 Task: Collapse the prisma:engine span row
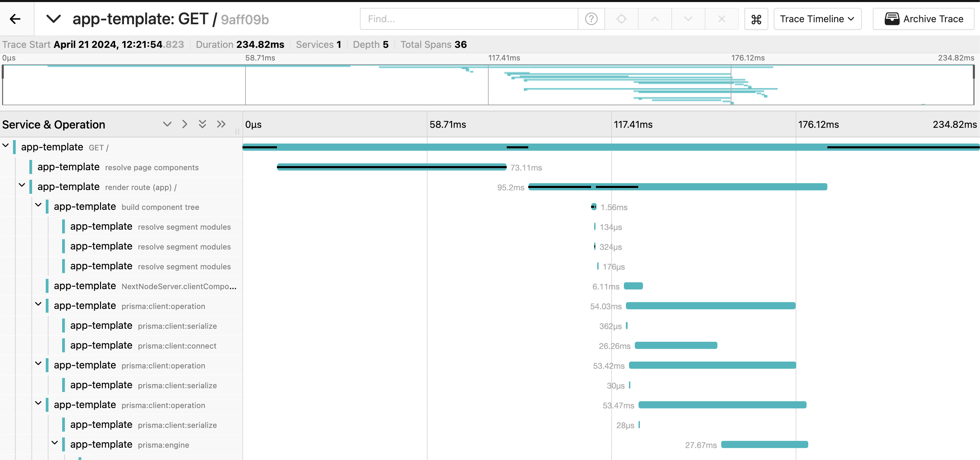[x=55, y=443]
